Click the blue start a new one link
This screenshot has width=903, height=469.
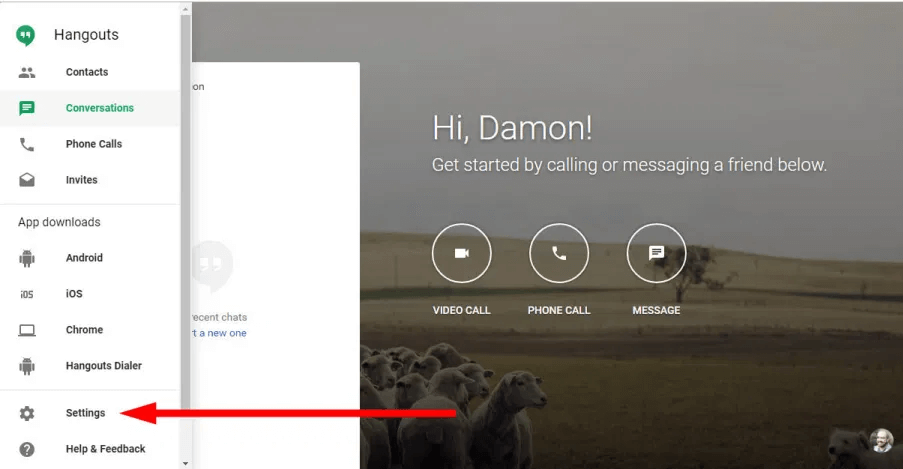(x=219, y=333)
